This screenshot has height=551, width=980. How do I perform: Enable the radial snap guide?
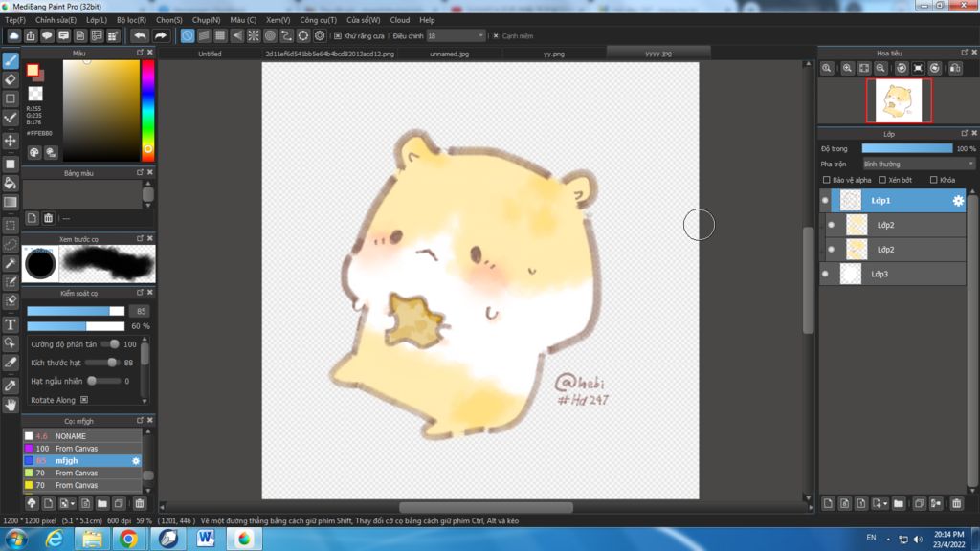click(x=253, y=35)
